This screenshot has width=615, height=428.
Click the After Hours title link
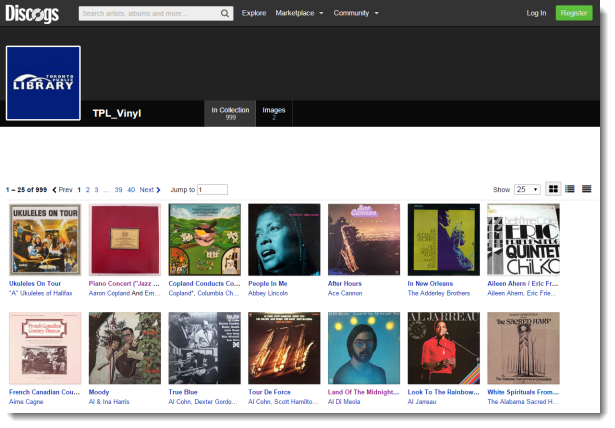[x=345, y=284]
